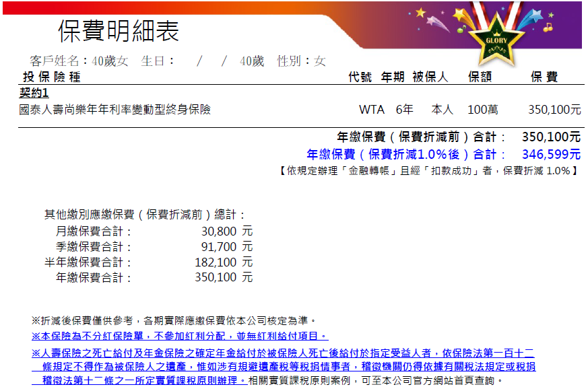Click the GLORY star medal logo
Viewport: 588px width, 391px height.
(x=496, y=39)
